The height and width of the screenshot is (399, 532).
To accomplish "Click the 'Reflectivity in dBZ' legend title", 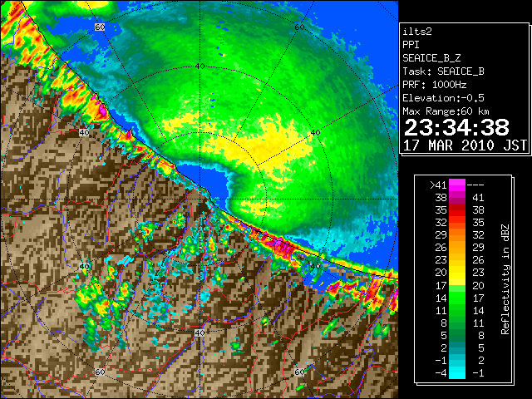I will coord(505,279).
